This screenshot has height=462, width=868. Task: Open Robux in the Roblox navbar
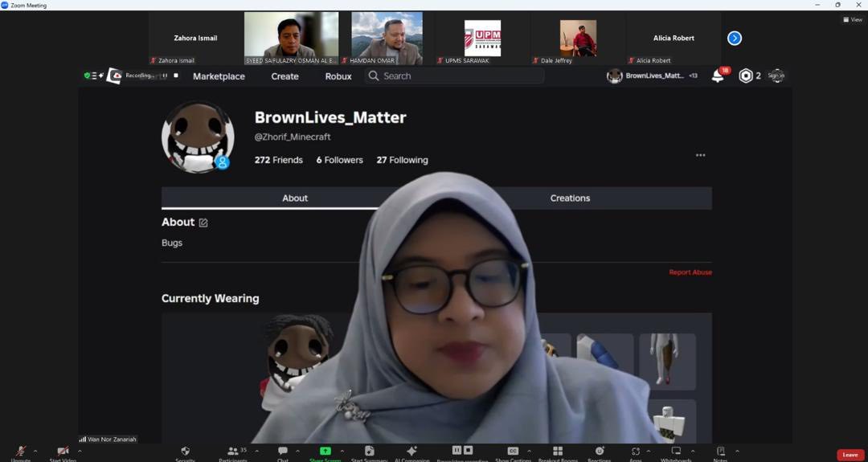[x=338, y=76]
